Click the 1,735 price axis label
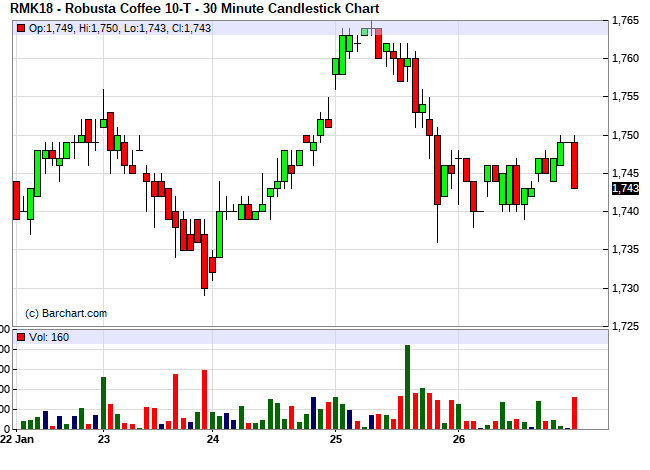650x470 pixels. click(x=626, y=250)
